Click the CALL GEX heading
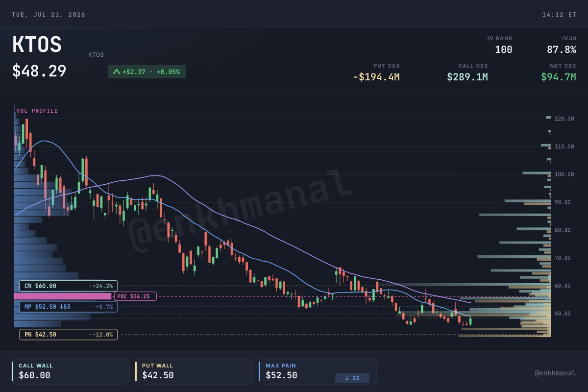This screenshot has width=588, height=392. click(x=473, y=66)
